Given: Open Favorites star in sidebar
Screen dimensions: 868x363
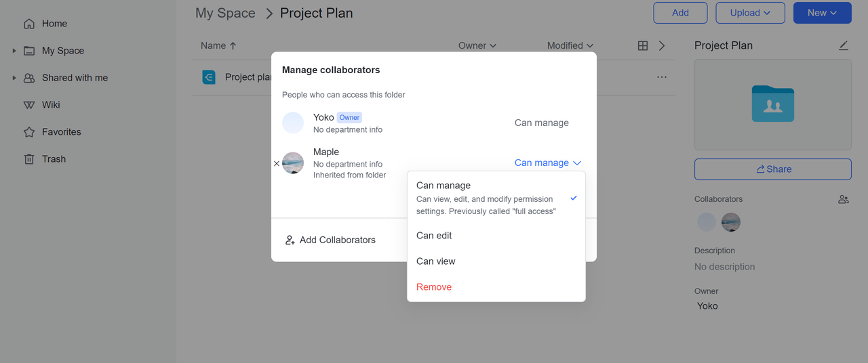Looking at the screenshot, I should tap(29, 132).
